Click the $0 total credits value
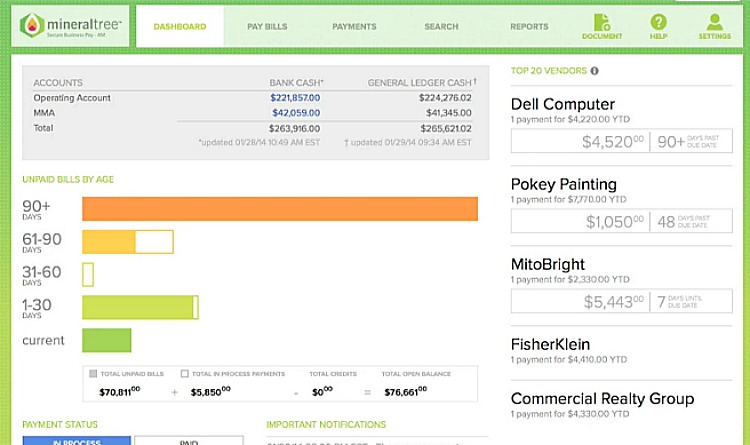Image resolution: width=750 pixels, height=445 pixels. (x=322, y=392)
